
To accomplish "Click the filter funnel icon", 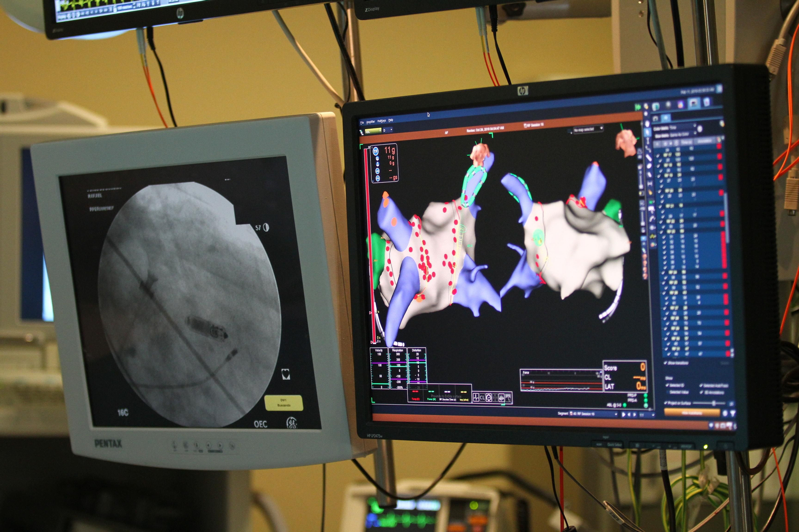I will [733, 413].
